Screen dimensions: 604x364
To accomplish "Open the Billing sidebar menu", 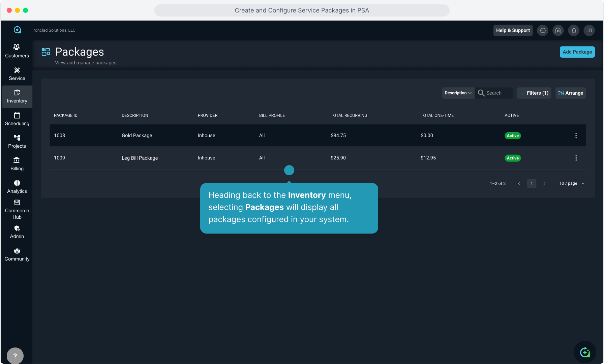I will pos(17,164).
